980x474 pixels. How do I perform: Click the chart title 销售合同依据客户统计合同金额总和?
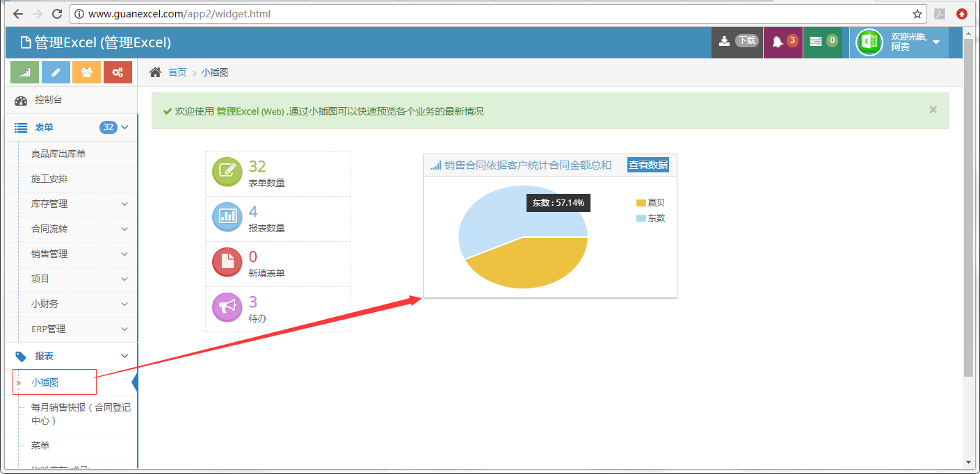pos(528,165)
